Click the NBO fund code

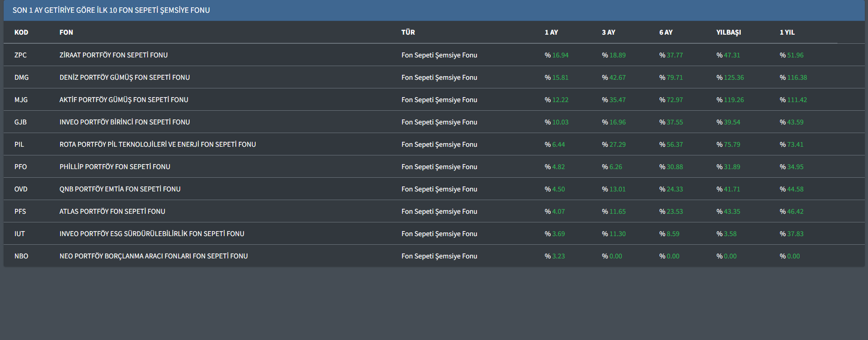21,256
